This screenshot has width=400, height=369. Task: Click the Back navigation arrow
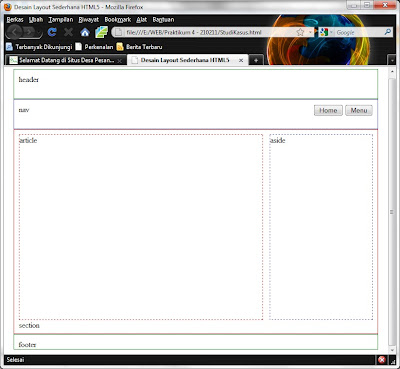click(x=15, y=32)
